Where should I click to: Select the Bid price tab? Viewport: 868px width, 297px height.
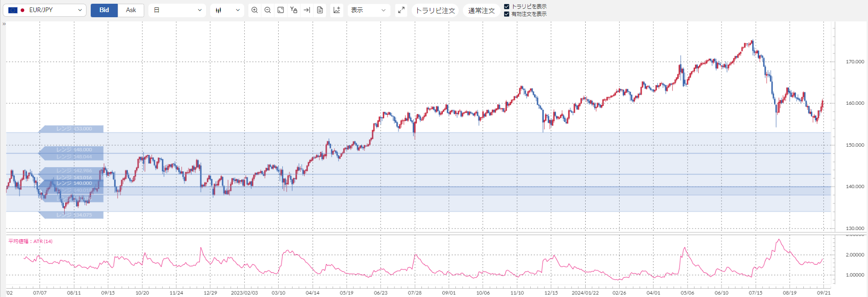tap(104, 10)
